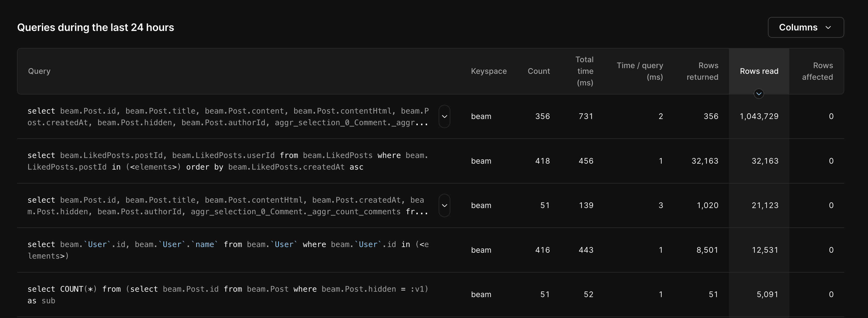Image resolution: width=868 pixels, height=318 pixels.
Task: Click rows returned value 1,020
Action: click(x=707, y=205)
